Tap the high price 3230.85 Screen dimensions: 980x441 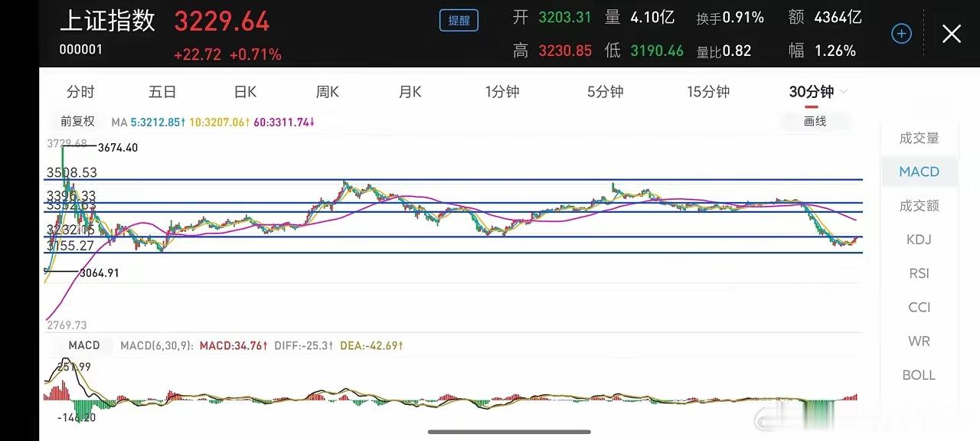(x=564, y=51)
